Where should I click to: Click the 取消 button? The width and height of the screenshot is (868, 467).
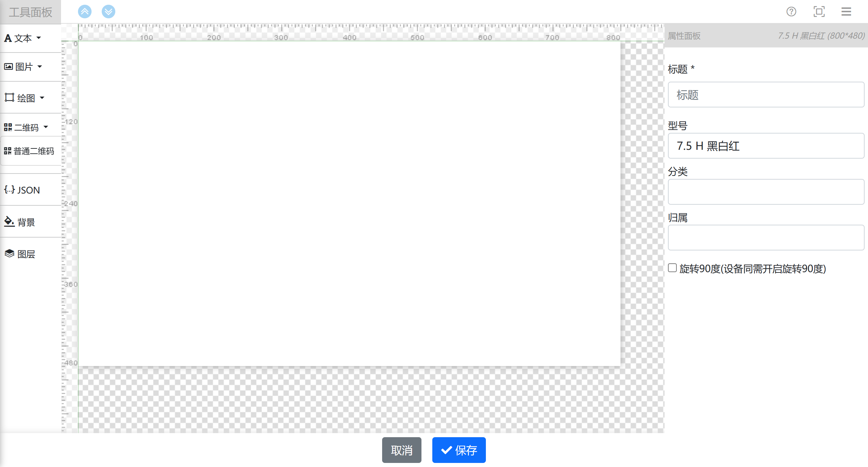402,450
